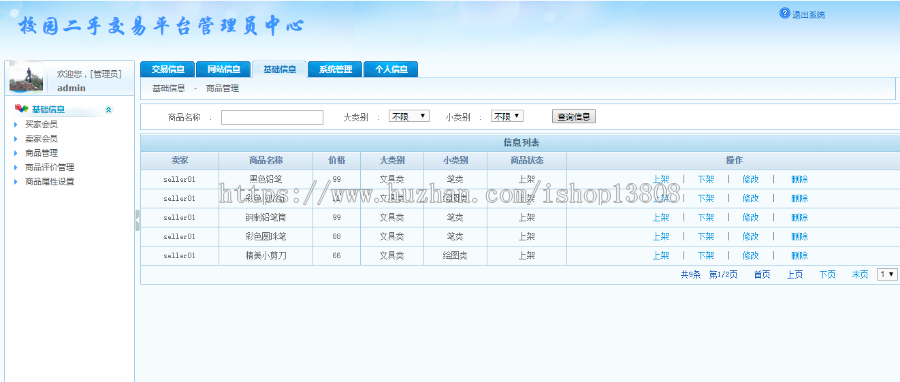This screenshot has width=900, height=382.
Task: Click the 价格 column header
Action: (337, 161)
